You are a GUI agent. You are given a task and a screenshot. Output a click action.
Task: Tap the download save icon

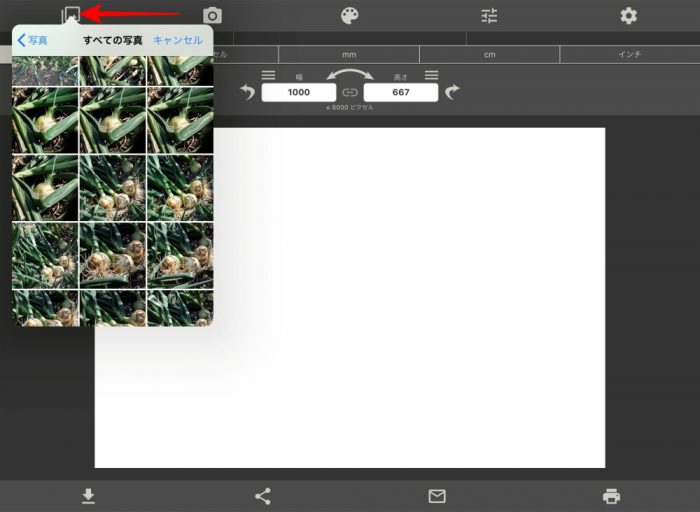88,496
